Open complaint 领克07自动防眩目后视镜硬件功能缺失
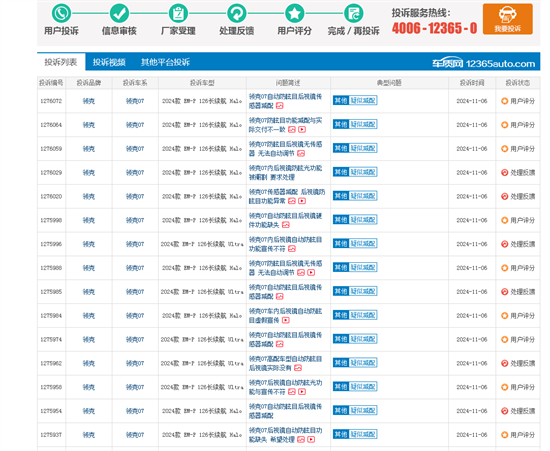The height and width of the screenshot is (451, 550). (x=286, y=220)
